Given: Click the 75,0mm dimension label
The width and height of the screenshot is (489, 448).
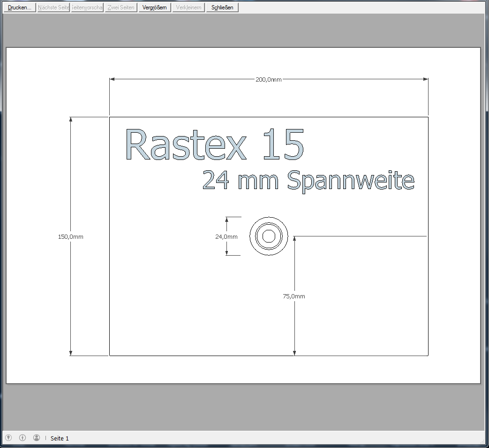Looking at the screenshot, I should [x=294, y=296].
